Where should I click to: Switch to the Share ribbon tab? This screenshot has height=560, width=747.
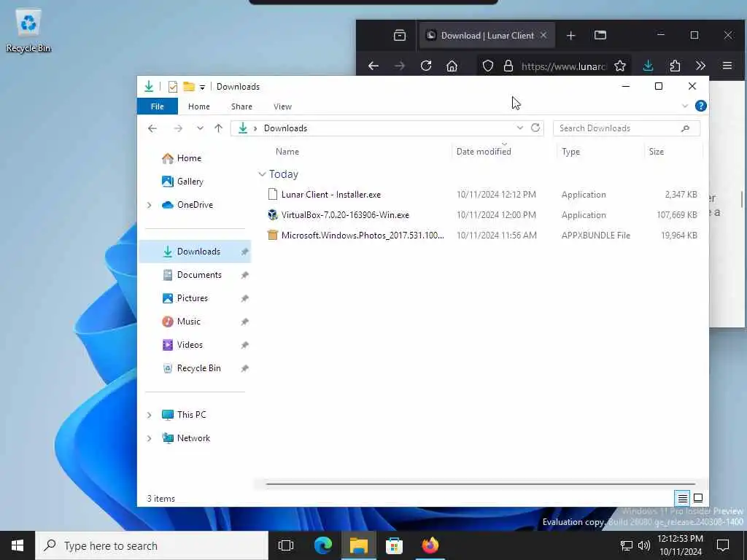(x=241, y=106)
